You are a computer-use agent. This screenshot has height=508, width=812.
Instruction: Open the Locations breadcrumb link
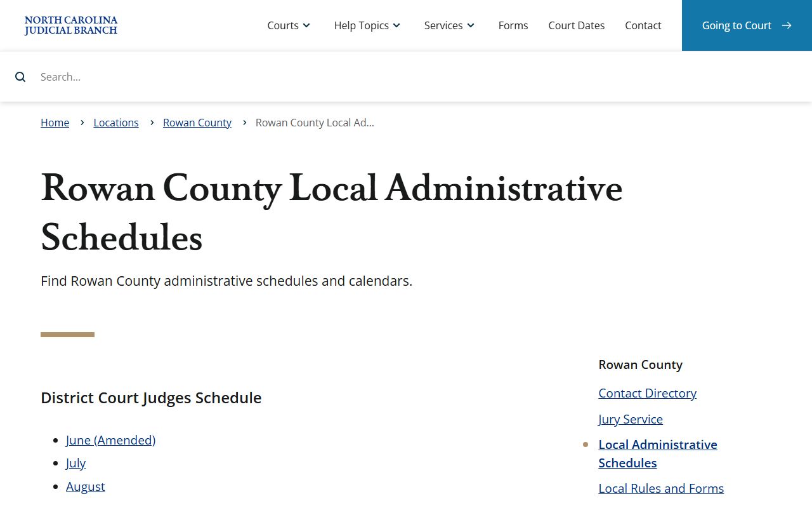[116, 123]
